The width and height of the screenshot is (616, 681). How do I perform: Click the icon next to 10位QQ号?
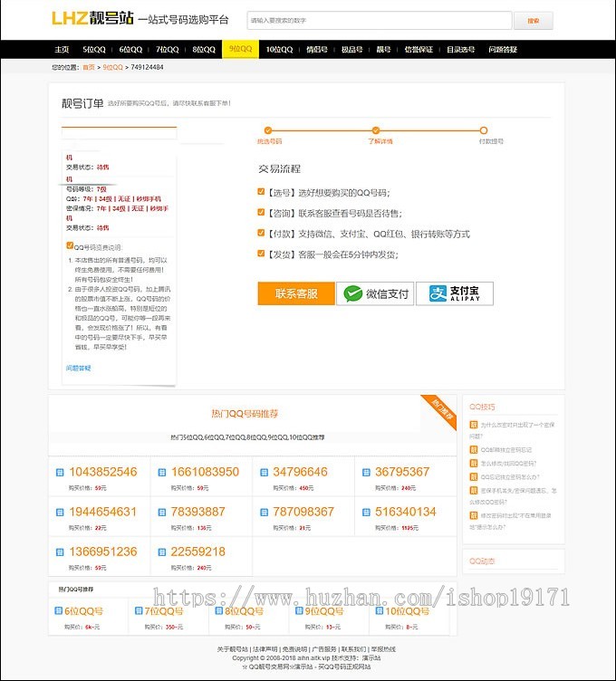click(380, 611)
